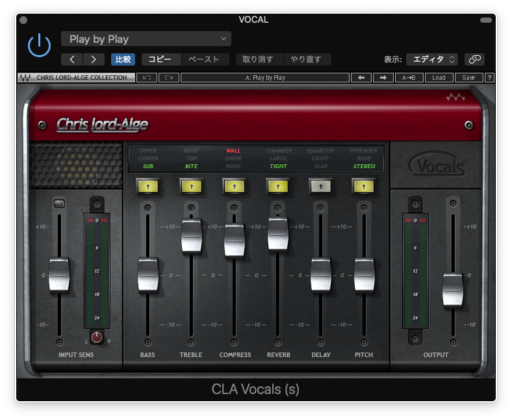Click the Waves next preset right arrow
This screenshot has height=420, width=512.
[383, 78]
